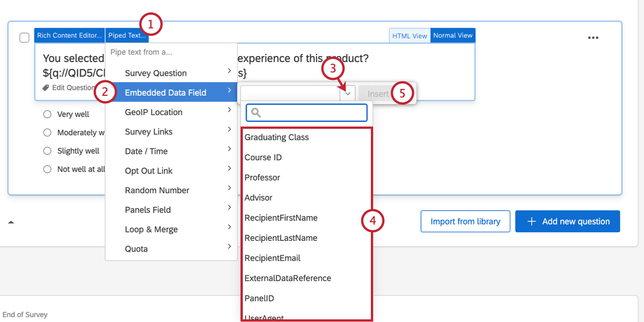Click the magnifier icon in search box

256,113
